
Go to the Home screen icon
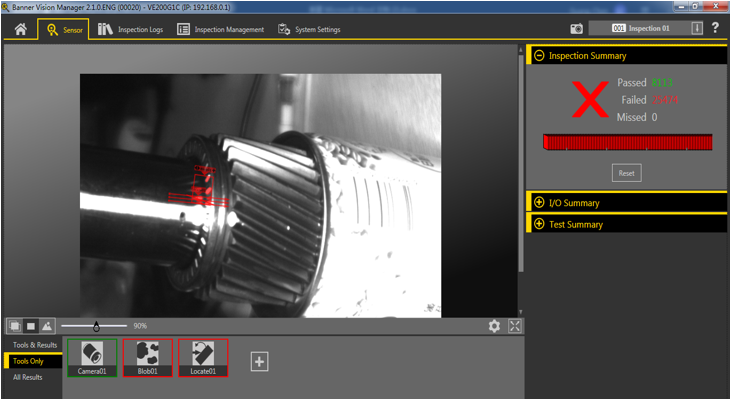[20, 29]
